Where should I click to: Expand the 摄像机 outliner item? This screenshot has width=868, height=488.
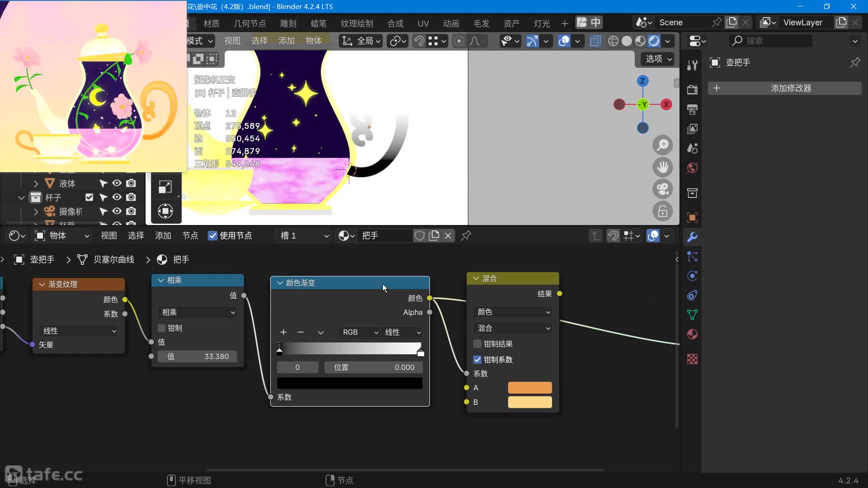(36, 211)
